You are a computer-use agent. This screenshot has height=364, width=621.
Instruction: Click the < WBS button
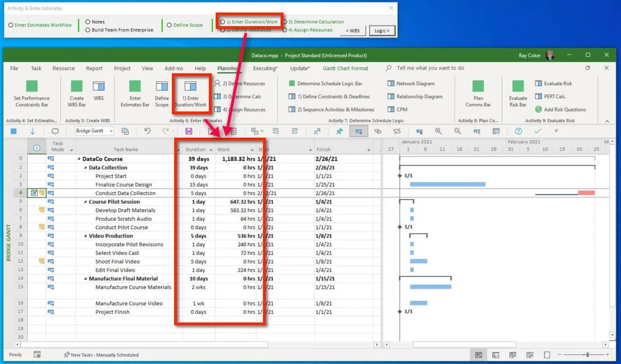[352, 31]
